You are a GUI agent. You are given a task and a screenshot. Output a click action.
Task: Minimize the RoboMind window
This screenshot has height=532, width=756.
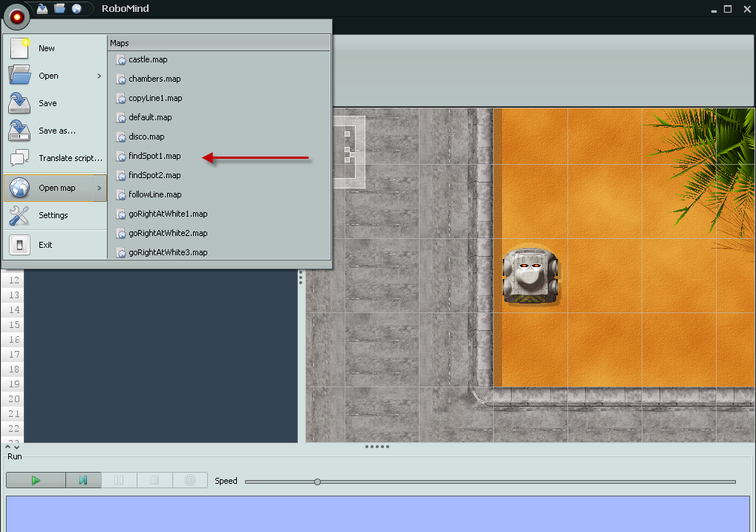click(714, 10)
